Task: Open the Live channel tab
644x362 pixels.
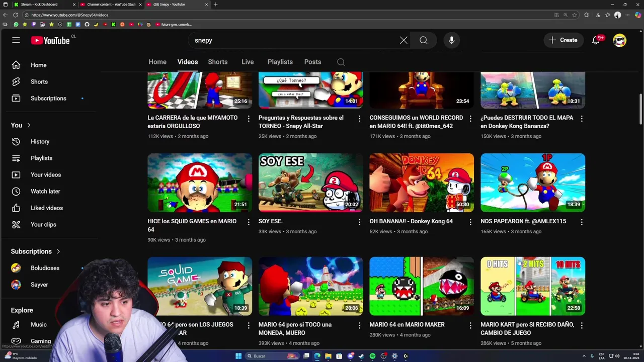Action: point(248,62)
